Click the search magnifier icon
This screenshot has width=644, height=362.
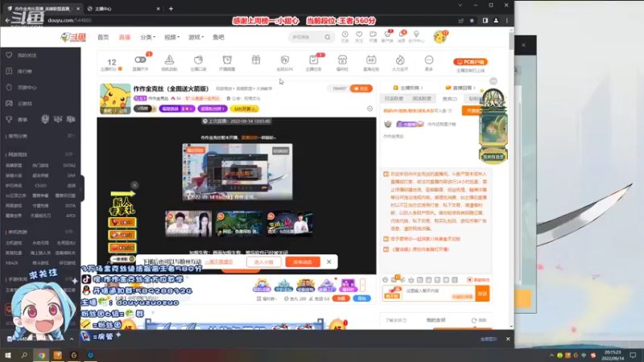[x=328, y=37]
